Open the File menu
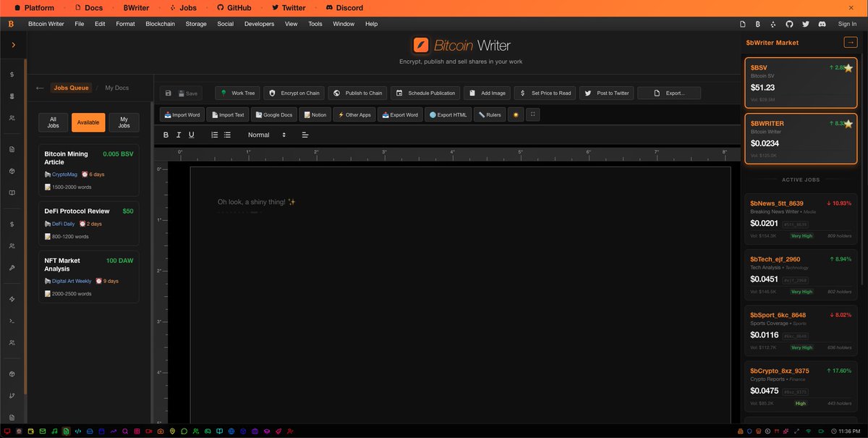The width and height of the screenshot is (868, 438). click(80, 24)
